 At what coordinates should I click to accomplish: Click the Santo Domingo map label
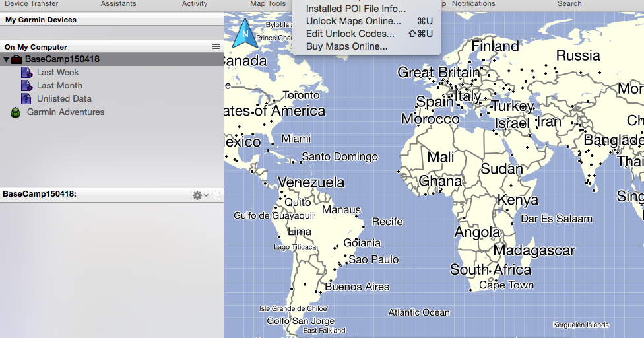340,157
